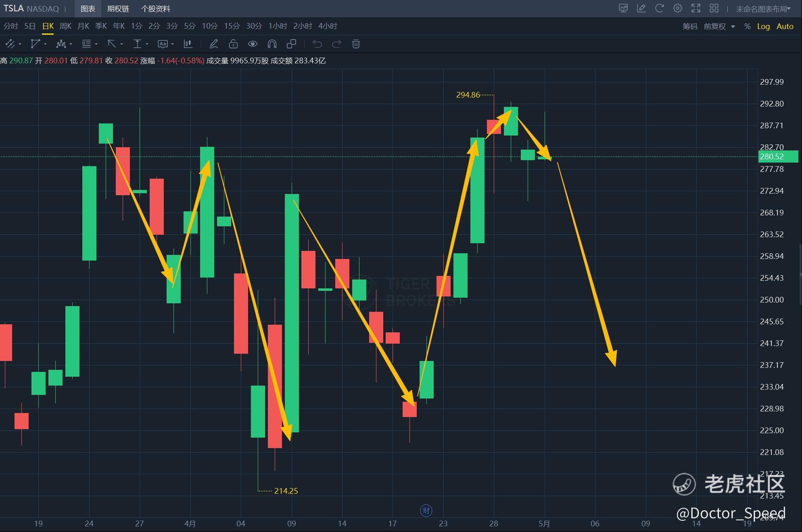Open the multi-chart grid layout icon

[714, 8]
